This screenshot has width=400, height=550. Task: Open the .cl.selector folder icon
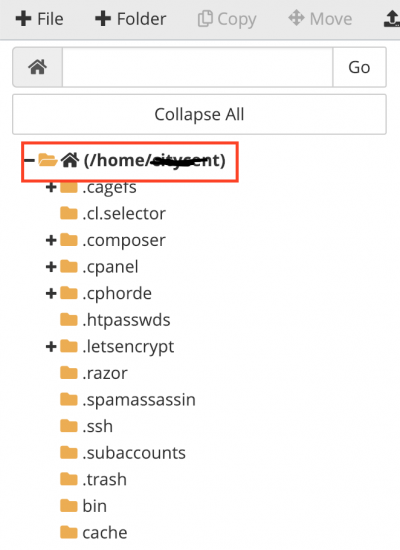coord(69,213)
